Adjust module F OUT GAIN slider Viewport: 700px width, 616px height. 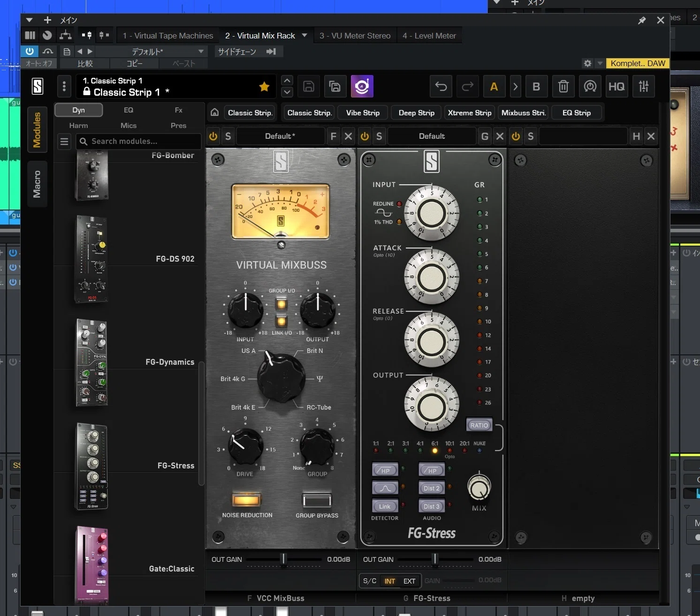tap(283, 559)
